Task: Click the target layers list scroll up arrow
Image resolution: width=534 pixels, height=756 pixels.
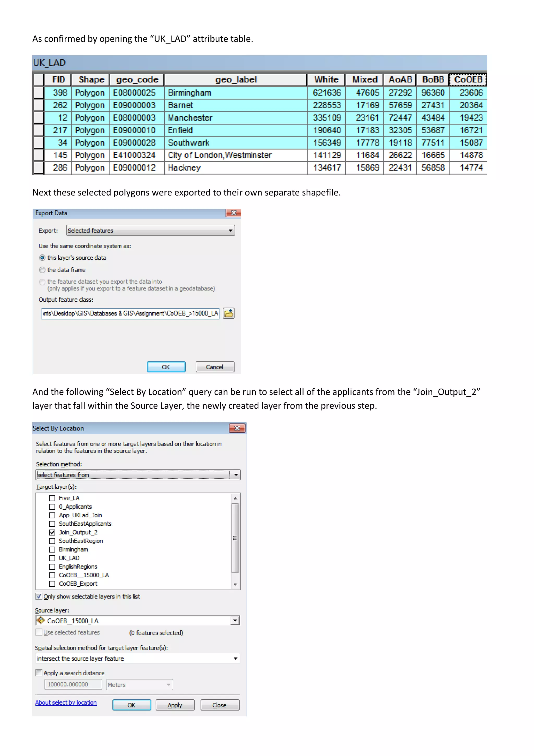Action: (x=235, y=498)
